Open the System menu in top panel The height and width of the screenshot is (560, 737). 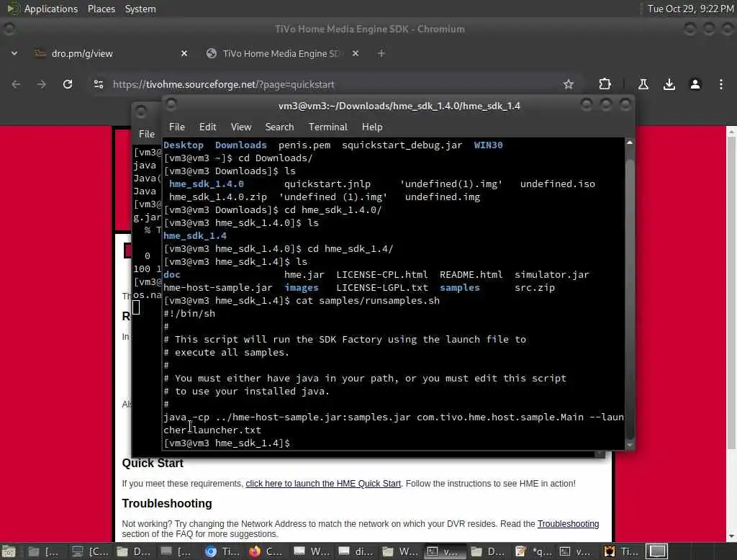[x=140, y=9]
